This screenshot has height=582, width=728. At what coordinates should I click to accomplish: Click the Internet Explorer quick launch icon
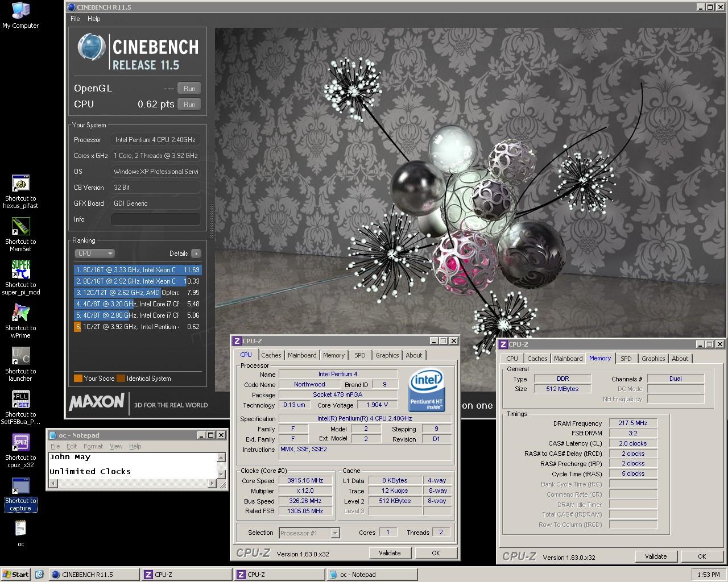coord(39,575)
